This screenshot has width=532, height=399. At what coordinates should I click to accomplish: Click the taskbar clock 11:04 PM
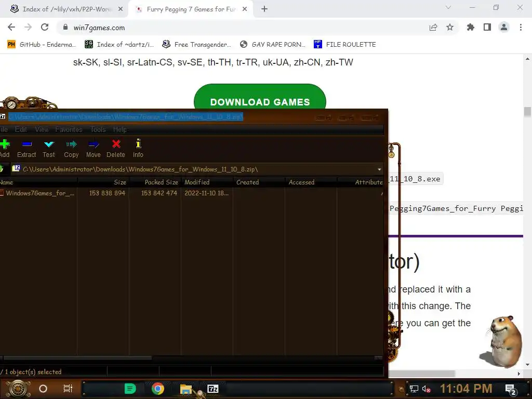466,389
